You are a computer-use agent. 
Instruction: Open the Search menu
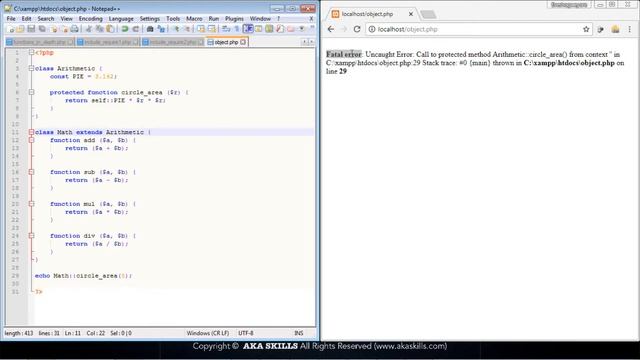coord(46,19)
